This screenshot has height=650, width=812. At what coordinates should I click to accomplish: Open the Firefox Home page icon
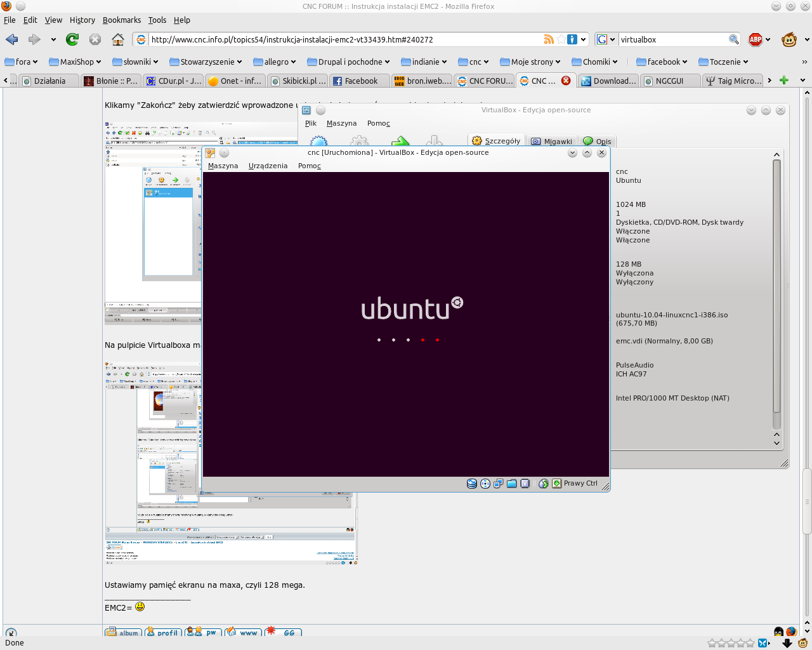pos(118,39)
